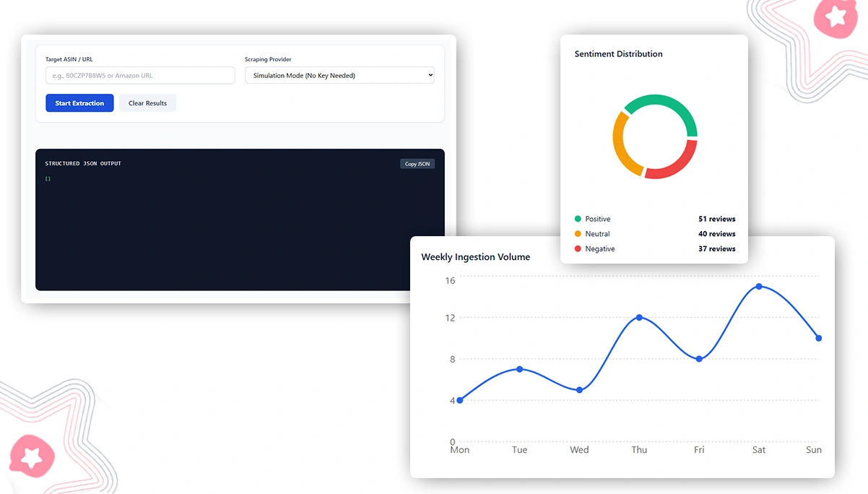Expand the donut chart by clicking its center
The image size is (868, 494).
[655, 136]
